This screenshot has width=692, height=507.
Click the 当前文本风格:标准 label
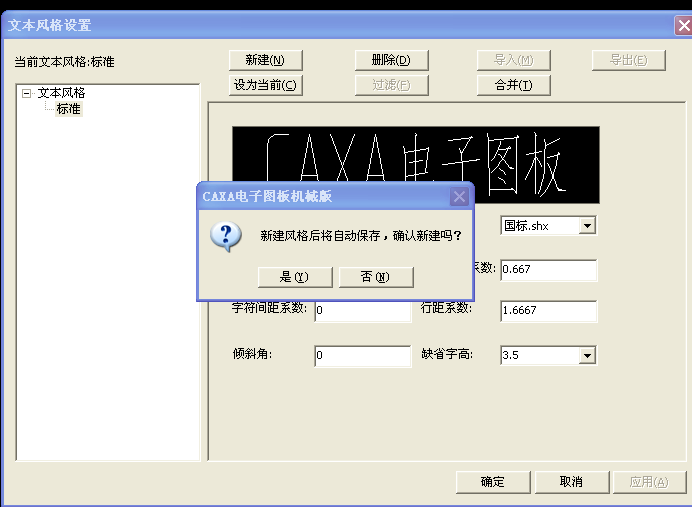[64, 62]
